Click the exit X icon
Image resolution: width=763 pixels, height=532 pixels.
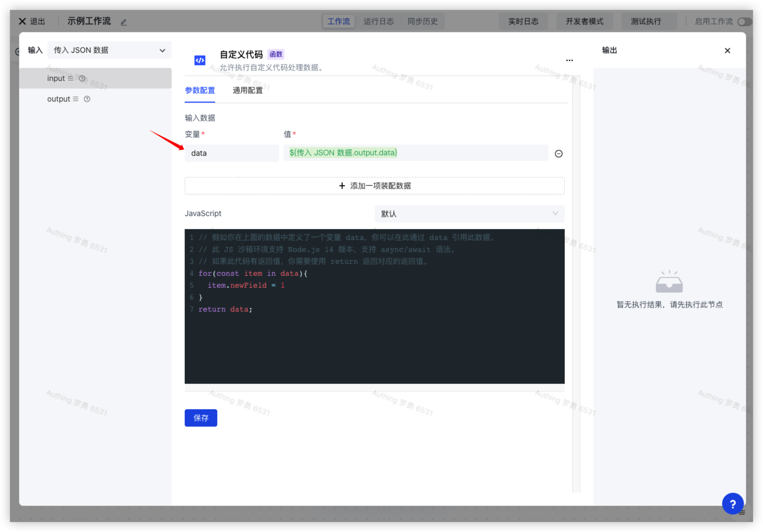[x=22, y=21]
